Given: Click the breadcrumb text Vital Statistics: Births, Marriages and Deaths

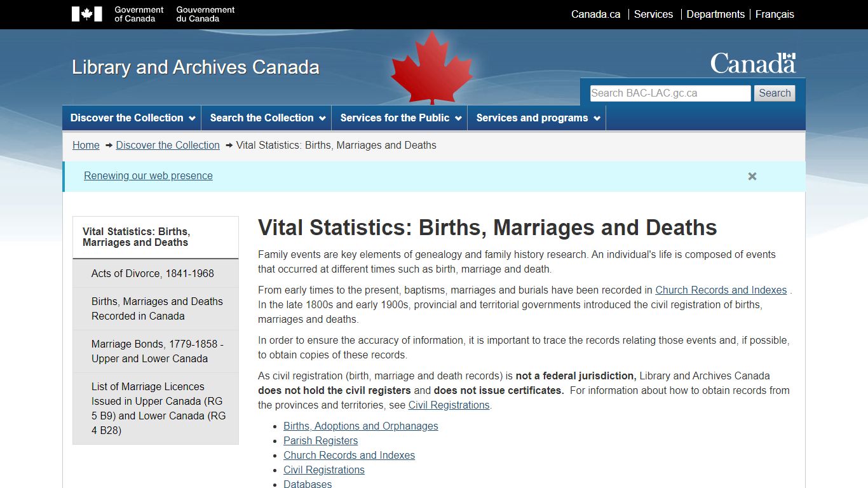Looking at the screenshot, I should [336, 145].
